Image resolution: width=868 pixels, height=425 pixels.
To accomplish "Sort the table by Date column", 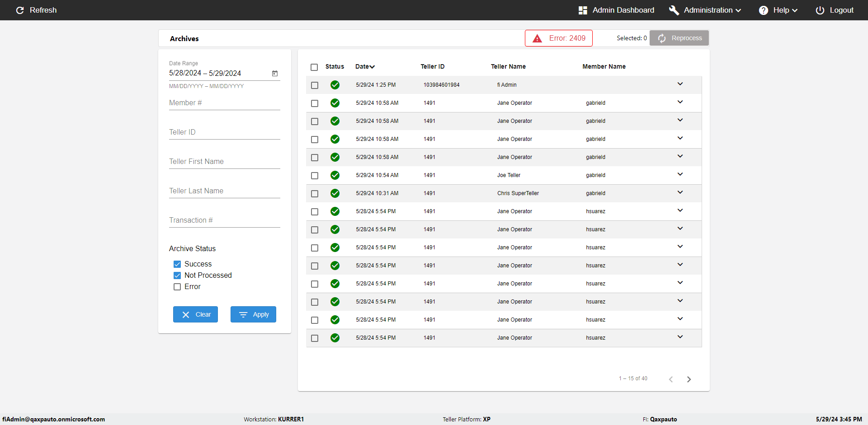I will [x=365, y=66].
